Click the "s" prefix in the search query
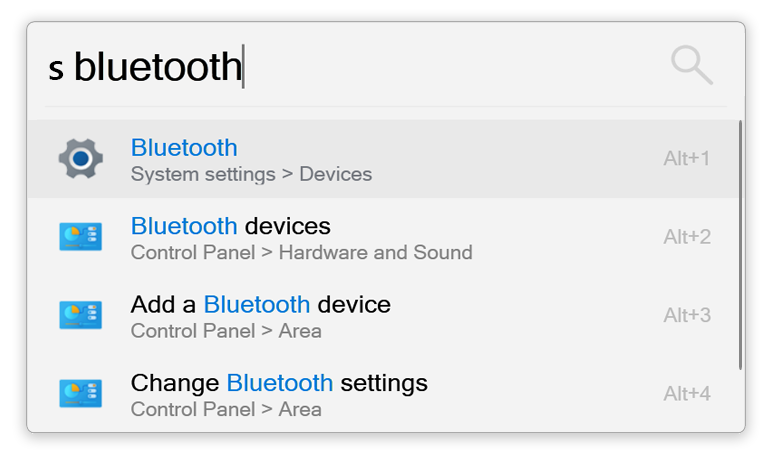The width and height of the screenshot is (769, 463). click(x=56, y=68)
